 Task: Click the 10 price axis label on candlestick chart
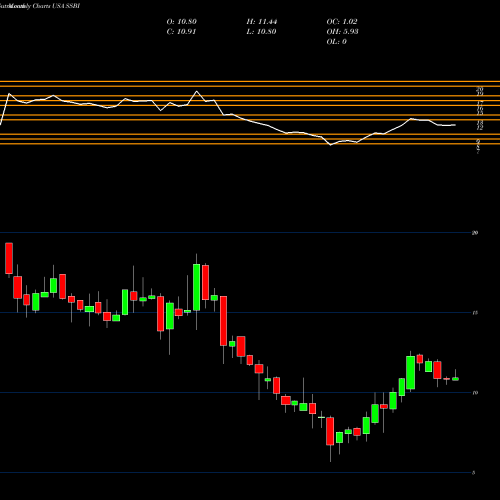tap(475, 393)
